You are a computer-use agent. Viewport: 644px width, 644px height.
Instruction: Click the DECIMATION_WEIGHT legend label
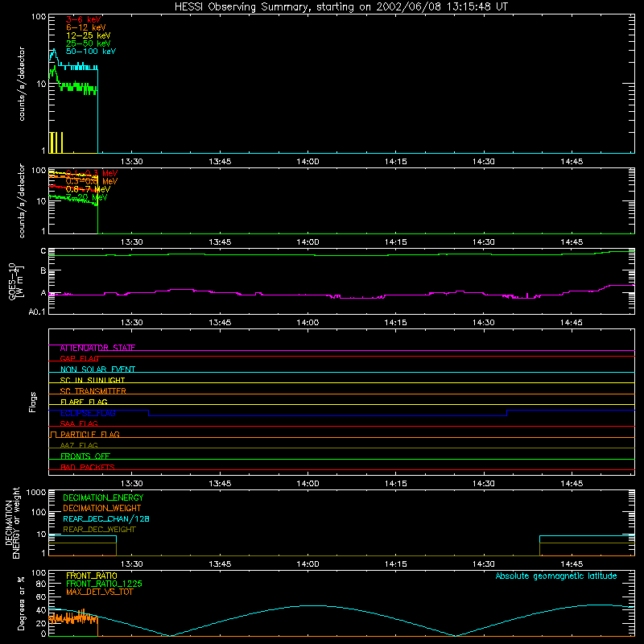(102, 508)
